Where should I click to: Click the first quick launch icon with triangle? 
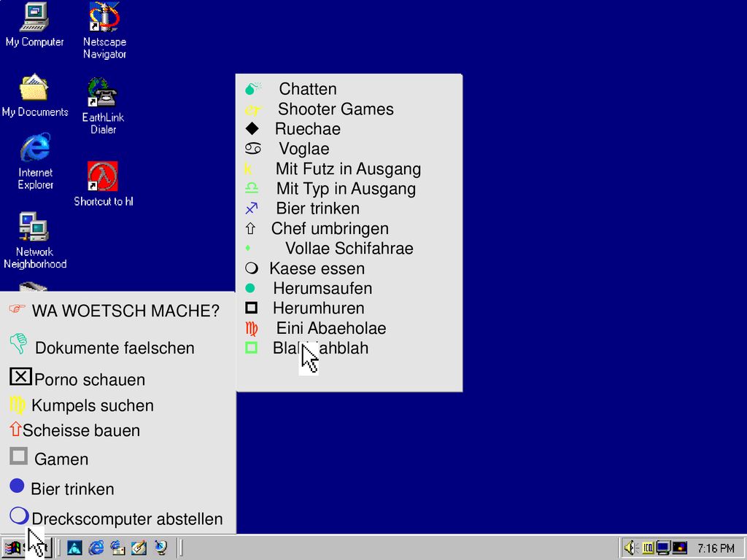pyautogui.click(x=74, y=548)
